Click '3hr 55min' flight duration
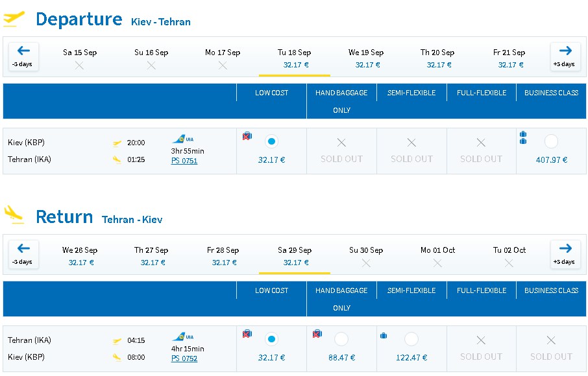 point(188,151)
